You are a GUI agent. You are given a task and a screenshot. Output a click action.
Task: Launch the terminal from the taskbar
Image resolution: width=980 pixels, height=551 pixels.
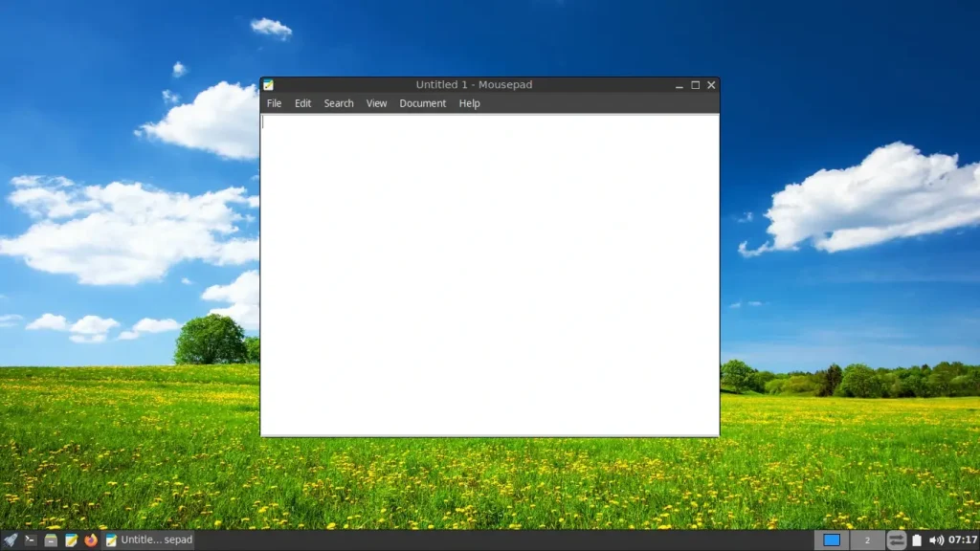tap(30, 540)
